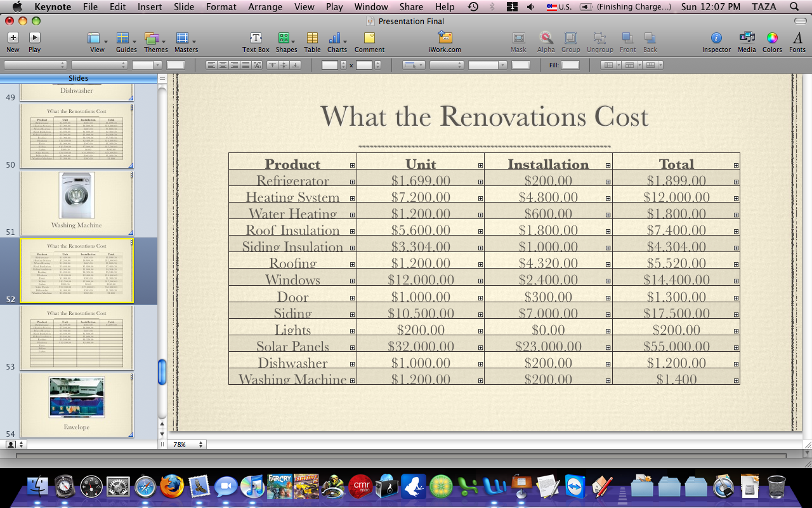Select slide 53 thumbnail
The image size is (812, 508).
[77, 337]
